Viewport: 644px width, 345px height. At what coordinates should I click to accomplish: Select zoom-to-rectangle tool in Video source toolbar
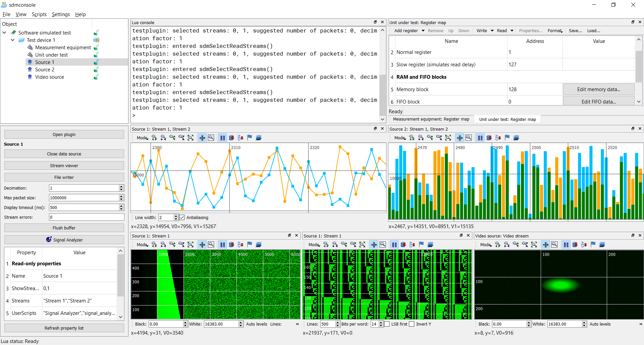coord(554,245)
